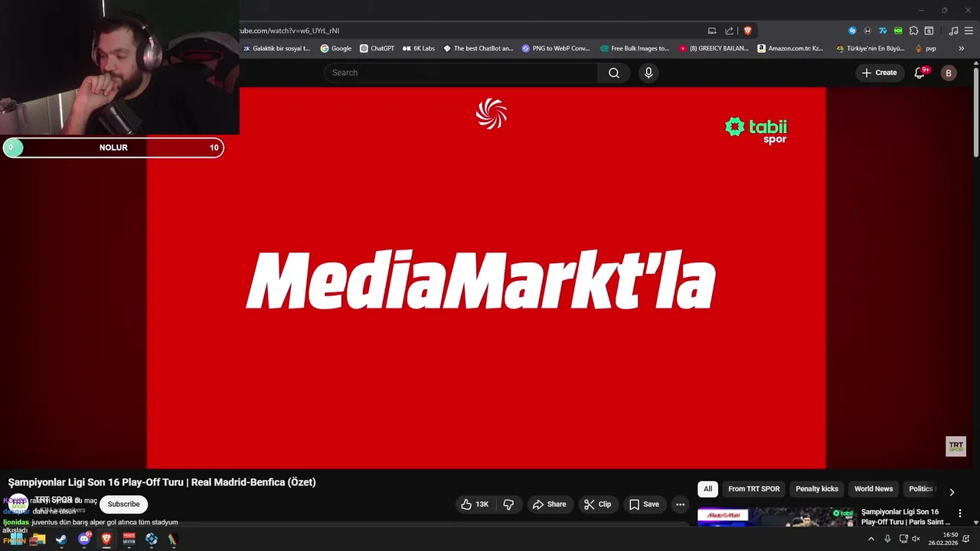
Task: Click the YouTube search magnifier button
Action: [614, 73]
